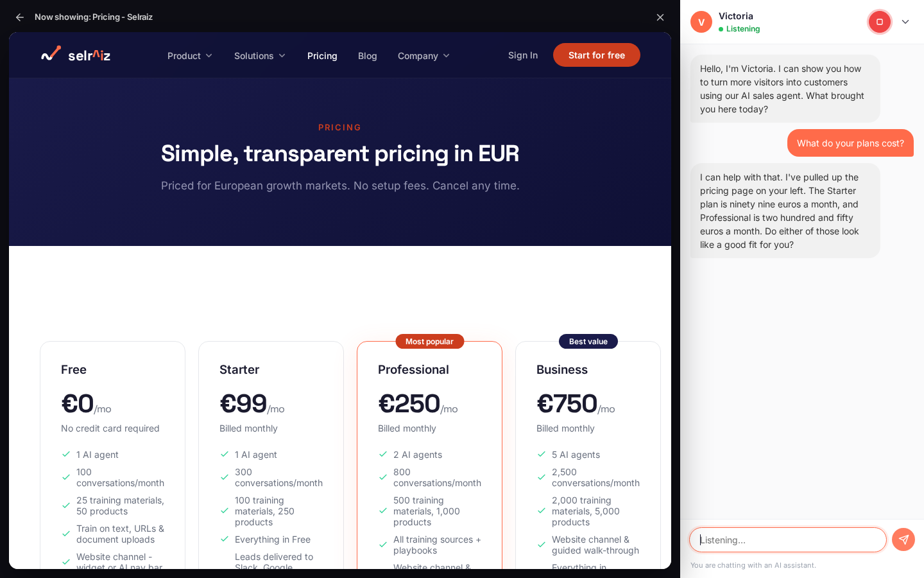Click the Listening message input field
Image resolution: width=924 pixels, height=578 pixels.
point(788,540)
